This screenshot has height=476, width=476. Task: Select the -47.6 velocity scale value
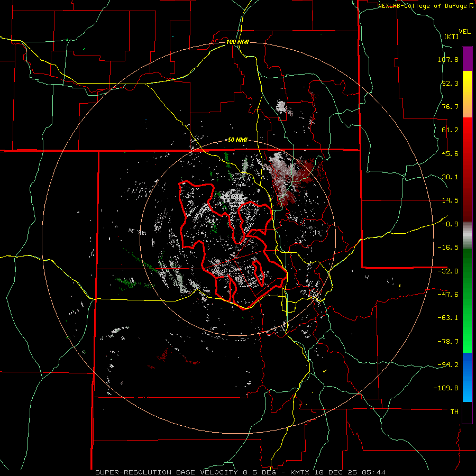click(x=448, y=295)
